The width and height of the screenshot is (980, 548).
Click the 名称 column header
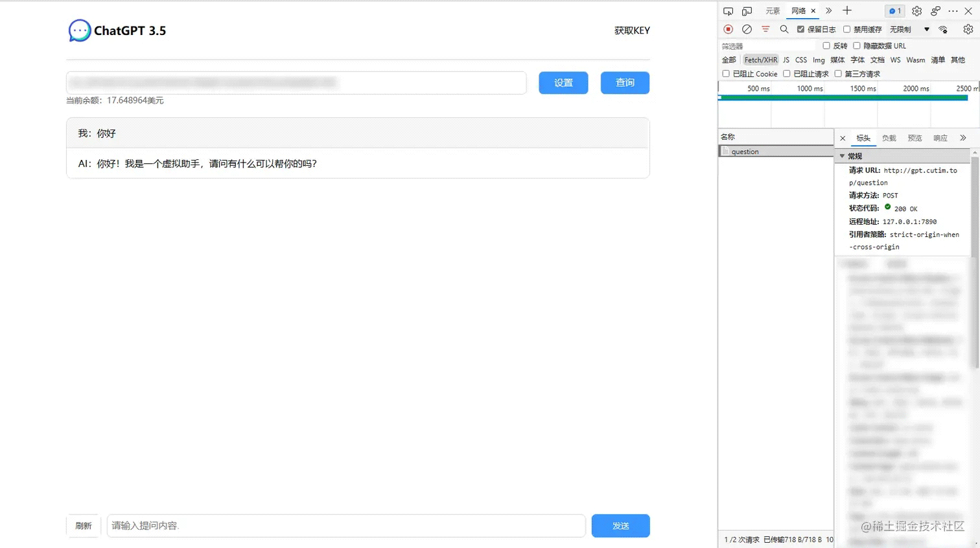coord(776,137)
